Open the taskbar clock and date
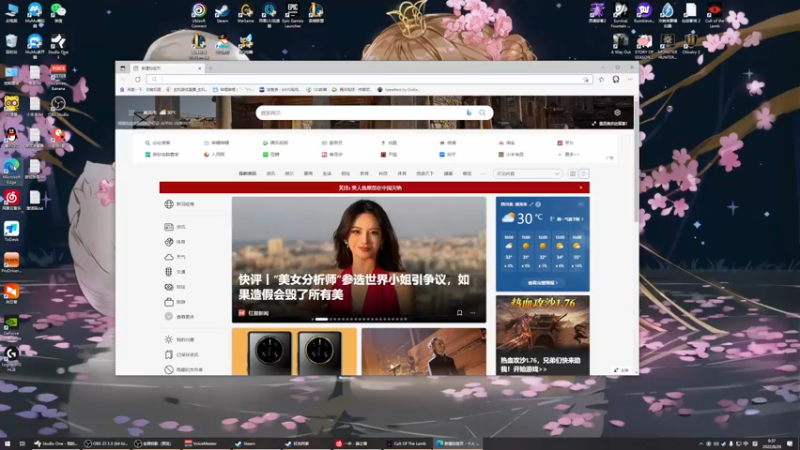This screenshot has height=450, width=800. coord(771,444)
